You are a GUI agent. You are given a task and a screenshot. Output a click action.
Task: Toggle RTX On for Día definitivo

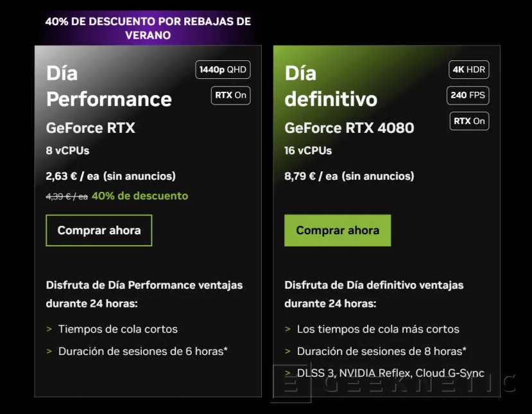coord(468,121)
